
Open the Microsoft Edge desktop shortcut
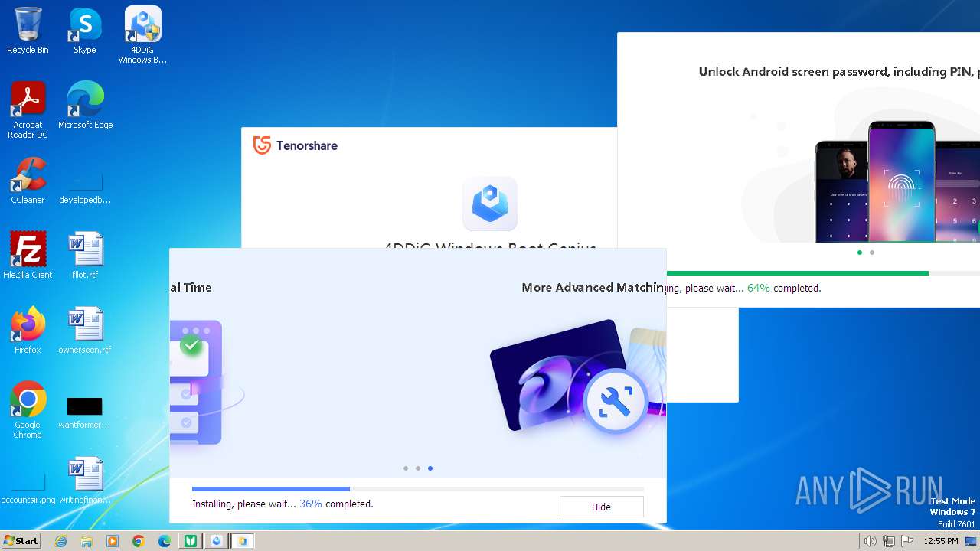pyautogui.click(x=85, y=106)
